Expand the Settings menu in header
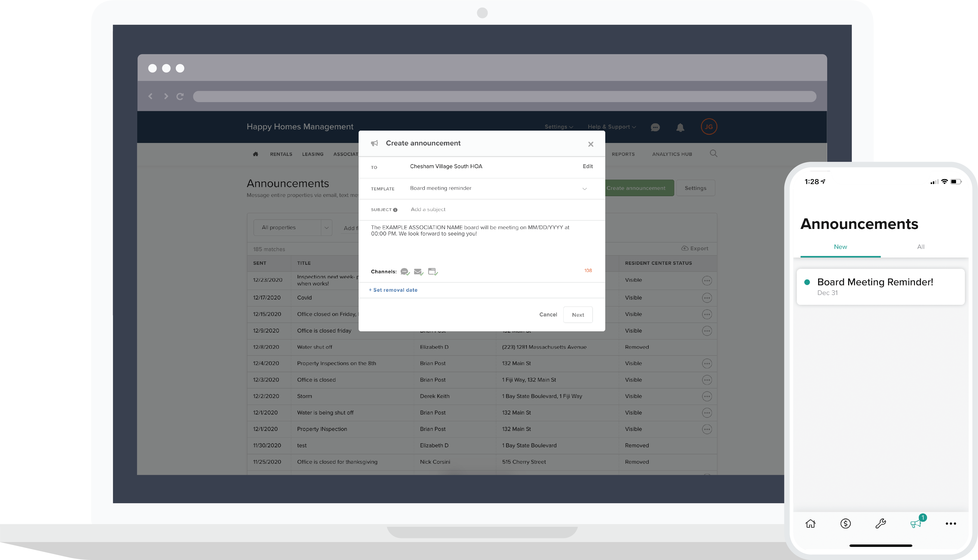The height and width of the screenshot is (560, 978). (558, 127)
